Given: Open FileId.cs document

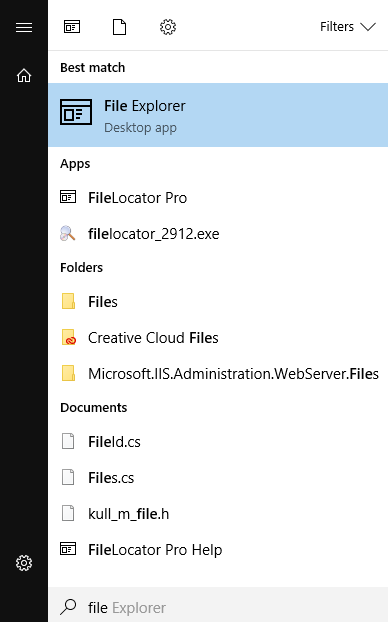Looking at the screenshot, I should [218, 442].
